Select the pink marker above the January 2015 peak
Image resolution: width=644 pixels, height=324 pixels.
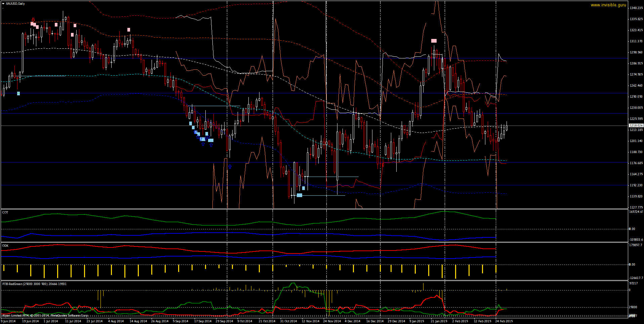pyautogui.click(x=434, y=41)
